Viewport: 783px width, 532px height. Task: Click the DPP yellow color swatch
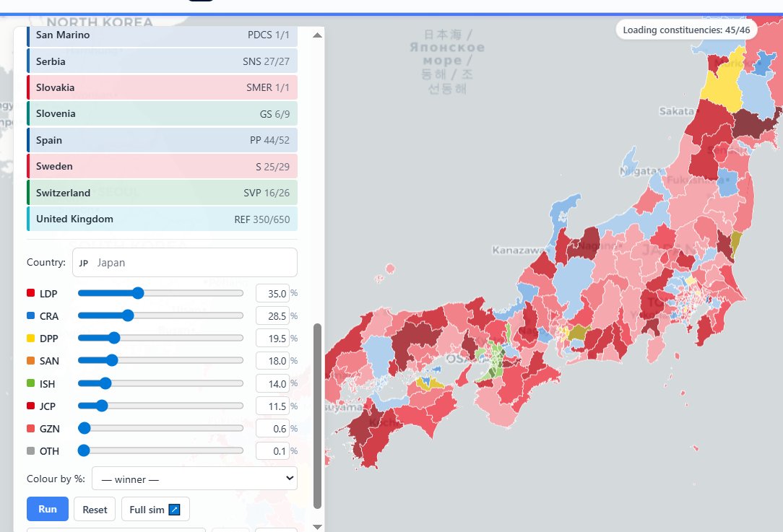coord(30,338)
